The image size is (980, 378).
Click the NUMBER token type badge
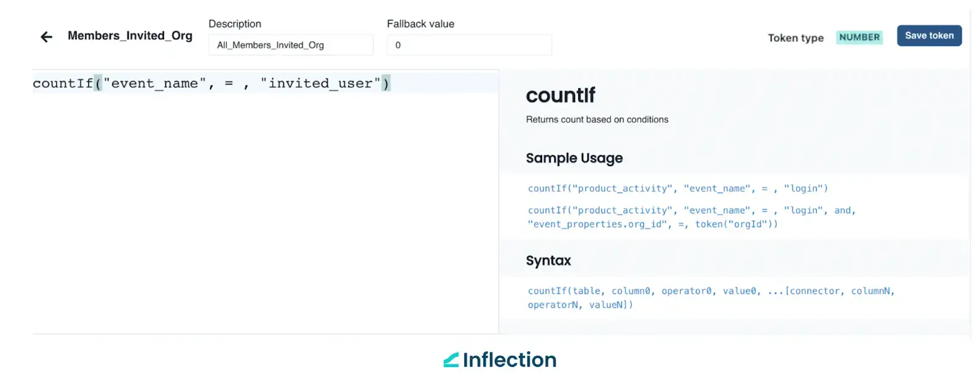(859, 37)
